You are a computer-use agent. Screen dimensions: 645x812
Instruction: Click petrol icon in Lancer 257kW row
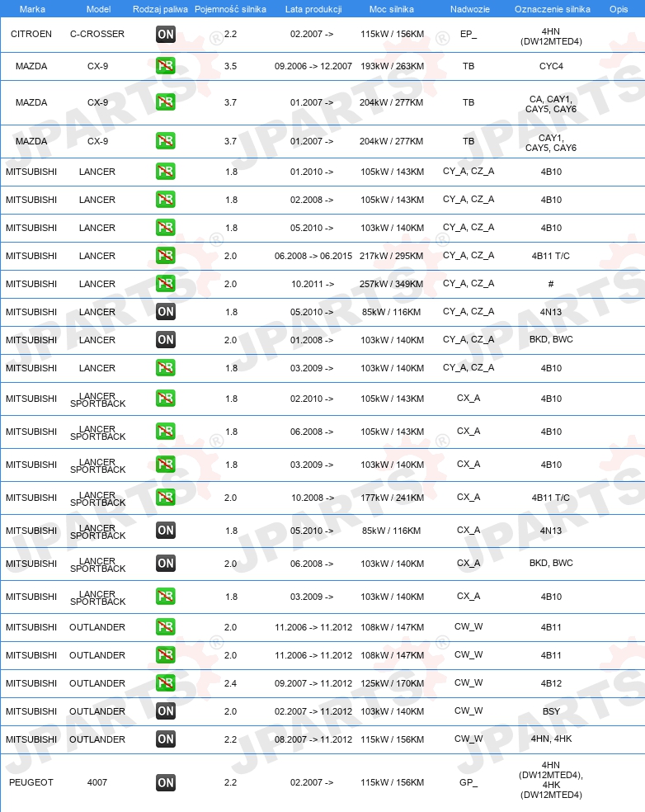[166, 283]
